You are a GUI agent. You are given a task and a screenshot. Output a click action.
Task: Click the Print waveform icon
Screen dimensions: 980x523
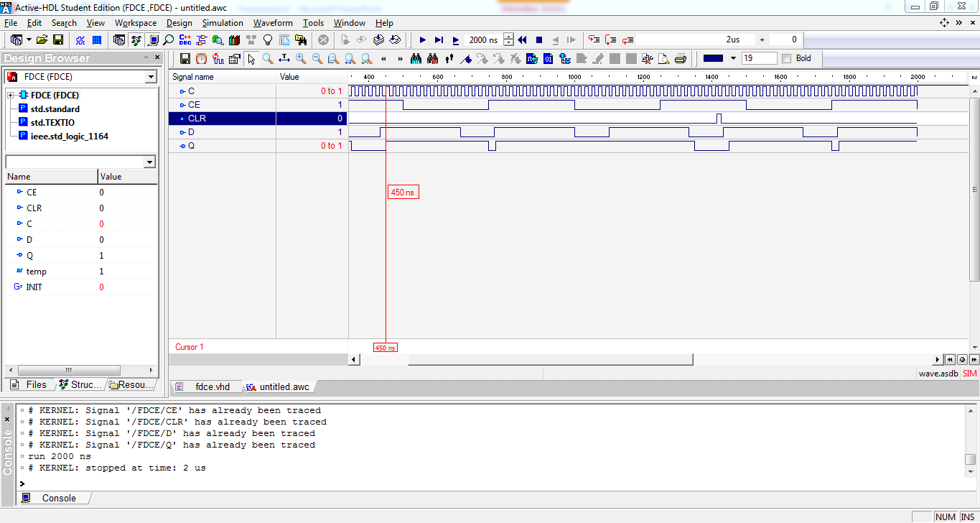pyautogui.click(x=681, y=59)
